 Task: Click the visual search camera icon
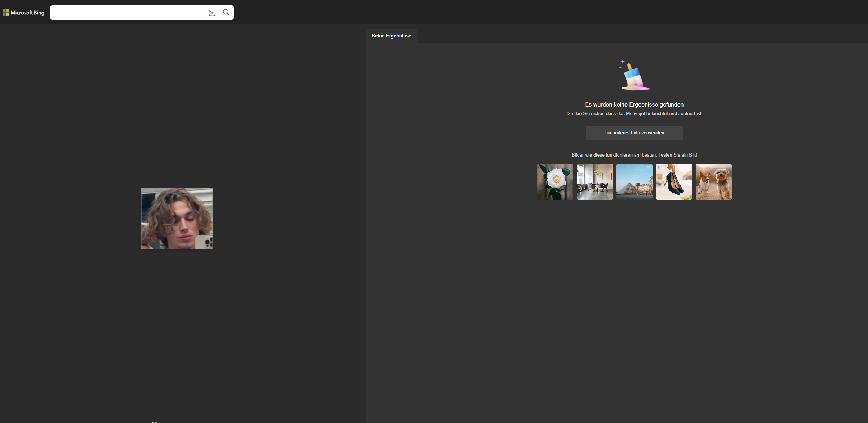(x=212, y=13)
